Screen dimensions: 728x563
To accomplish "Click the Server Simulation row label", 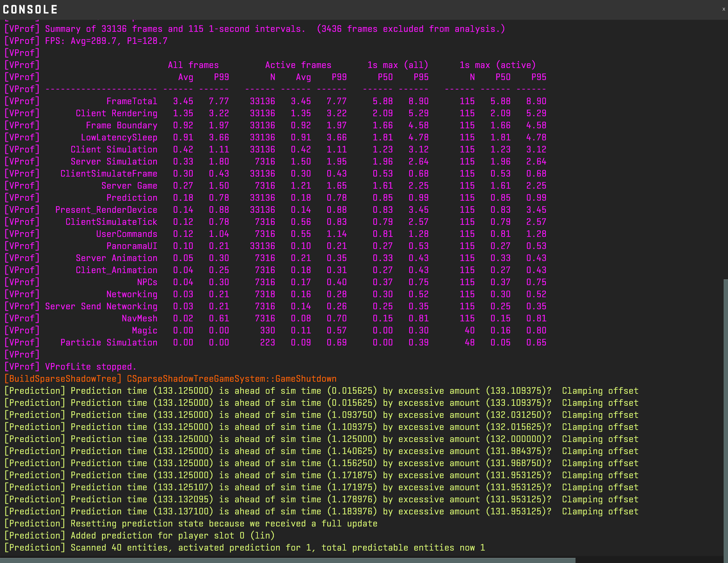I will click(x=114, y=162).
